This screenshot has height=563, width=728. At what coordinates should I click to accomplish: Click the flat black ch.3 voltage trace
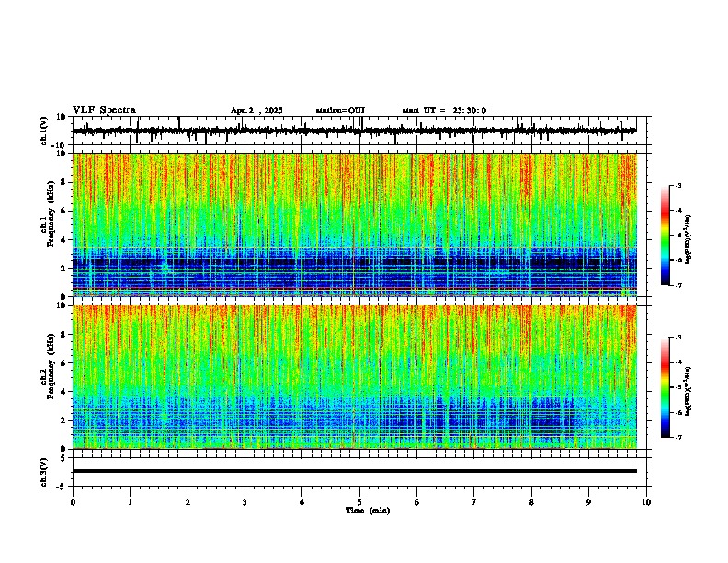pos(354,471)
